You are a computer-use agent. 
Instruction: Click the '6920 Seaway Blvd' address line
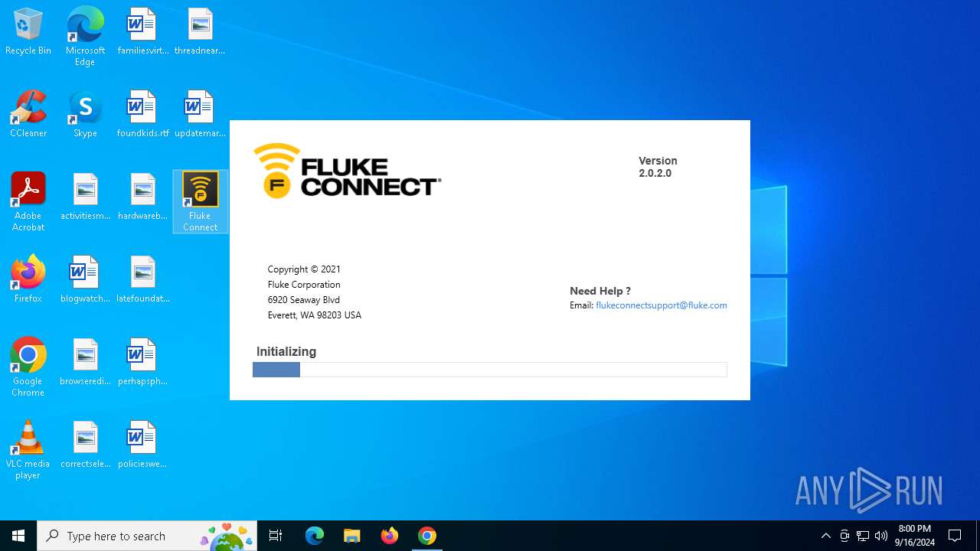[304, 300]
